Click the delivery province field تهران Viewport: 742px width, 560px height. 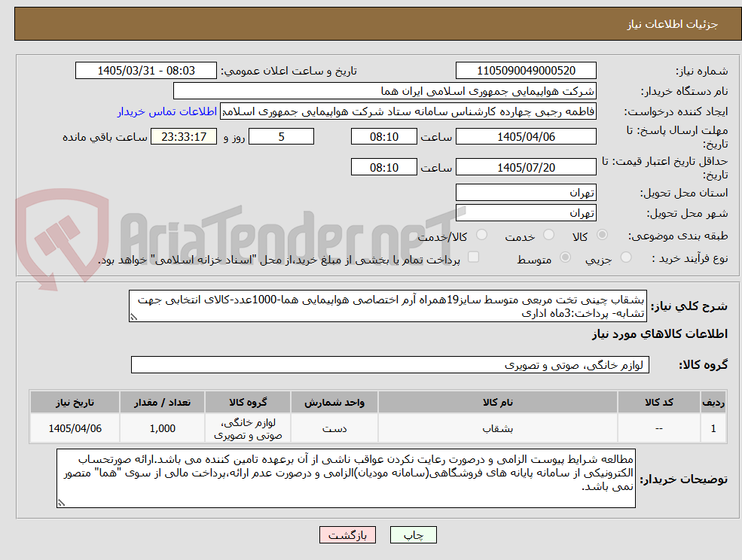(526, 193)
